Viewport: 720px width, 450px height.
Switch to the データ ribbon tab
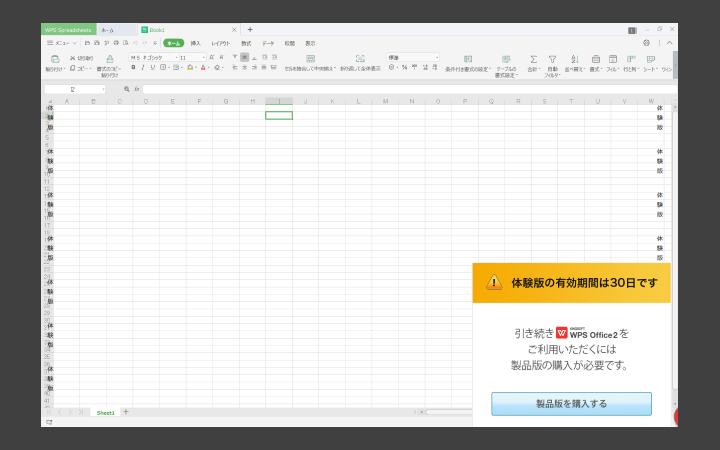point(268,43)
